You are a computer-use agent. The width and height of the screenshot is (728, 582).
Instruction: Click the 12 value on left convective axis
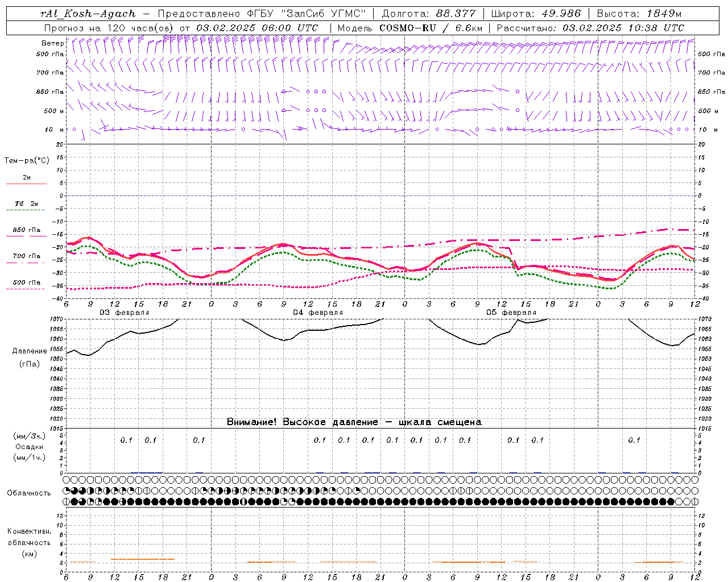coord(60,516)
